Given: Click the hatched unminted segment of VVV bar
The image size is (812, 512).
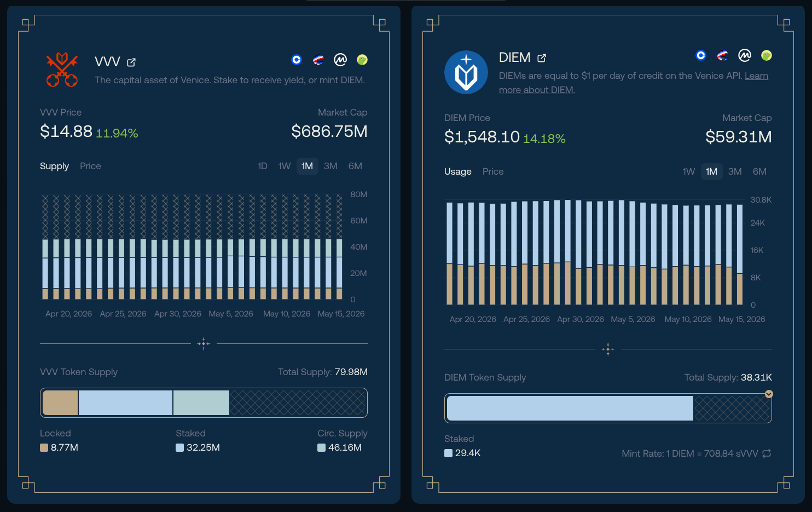Looking at the screenshot, I should 298,402.
